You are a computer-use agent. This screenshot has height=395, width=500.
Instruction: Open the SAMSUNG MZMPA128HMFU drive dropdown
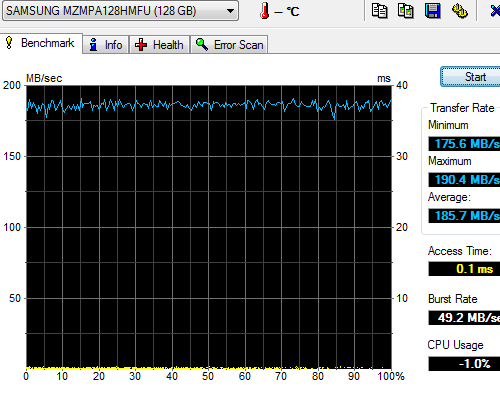click(120, 11)
